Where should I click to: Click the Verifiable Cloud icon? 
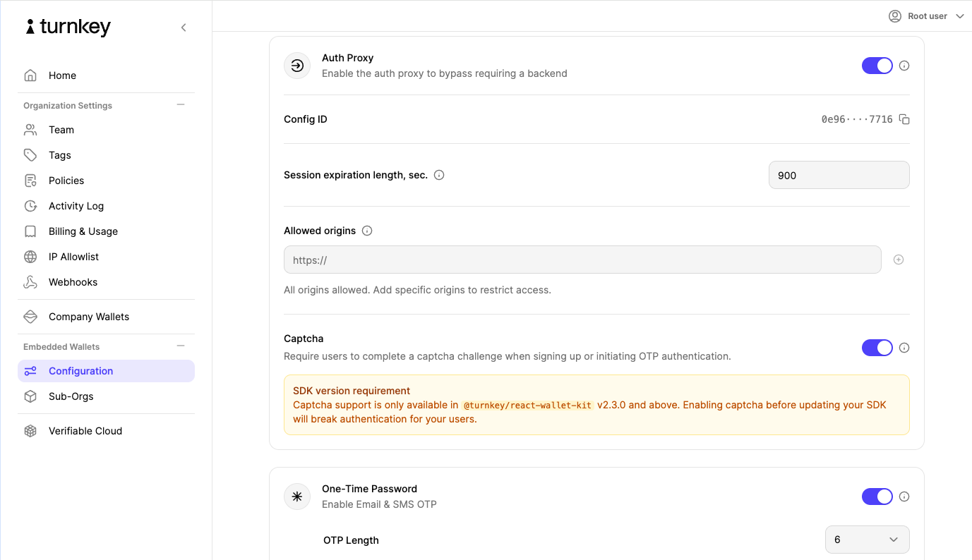coord(30,431)
